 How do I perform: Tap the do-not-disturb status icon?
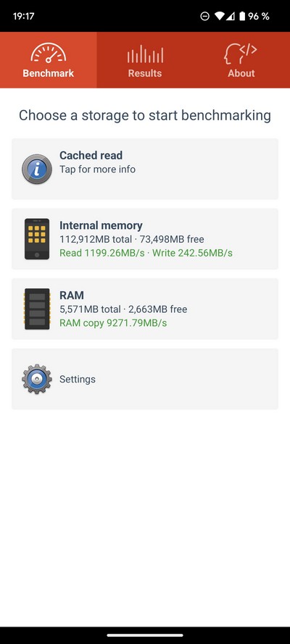(x=205, y=16)
